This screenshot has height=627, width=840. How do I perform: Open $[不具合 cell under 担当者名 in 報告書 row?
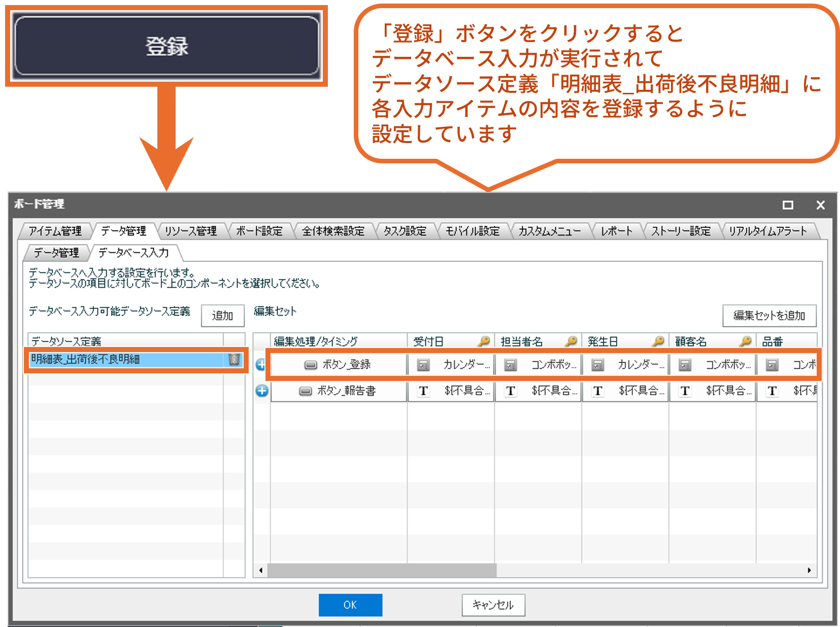point(539,391)
